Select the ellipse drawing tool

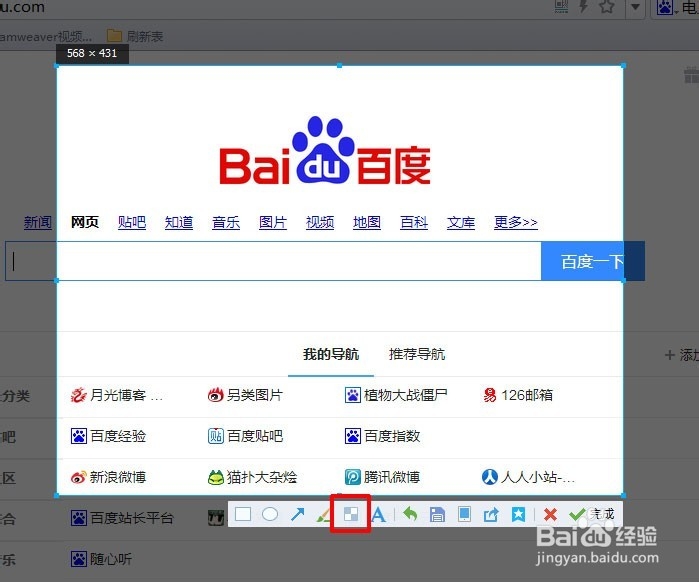[x=270, y=514]
